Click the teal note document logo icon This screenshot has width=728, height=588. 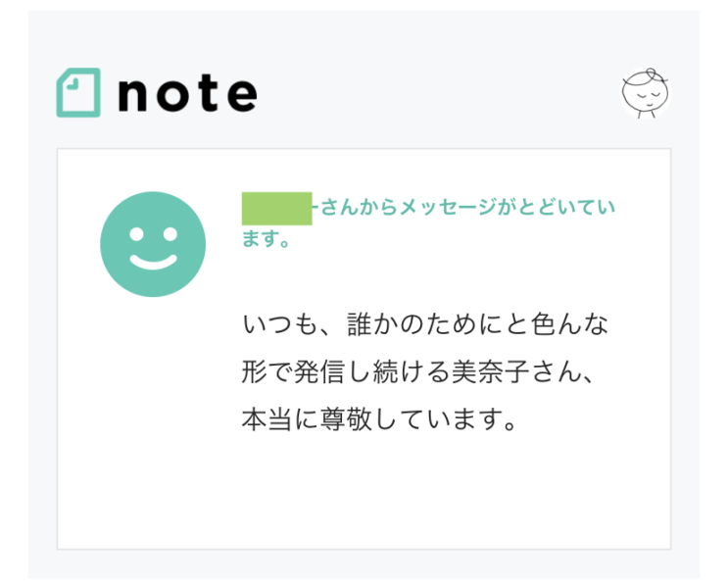pos(78,92)
